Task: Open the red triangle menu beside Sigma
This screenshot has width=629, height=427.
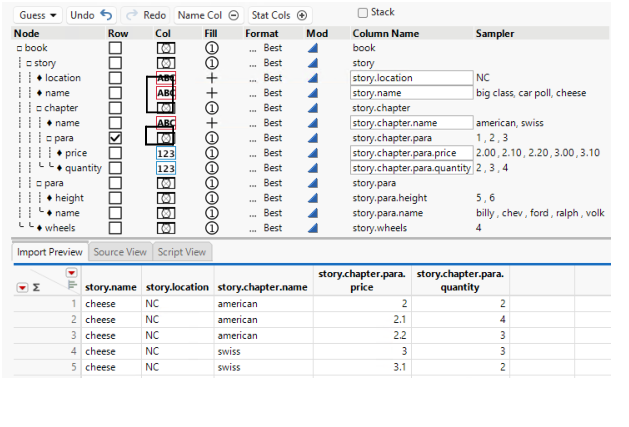Action: (x=22, y=288)
